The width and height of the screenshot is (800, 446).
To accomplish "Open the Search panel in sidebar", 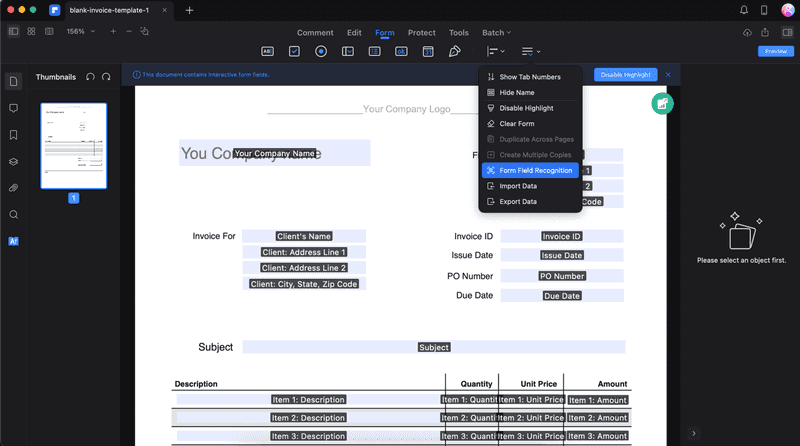I will (14, 214).
